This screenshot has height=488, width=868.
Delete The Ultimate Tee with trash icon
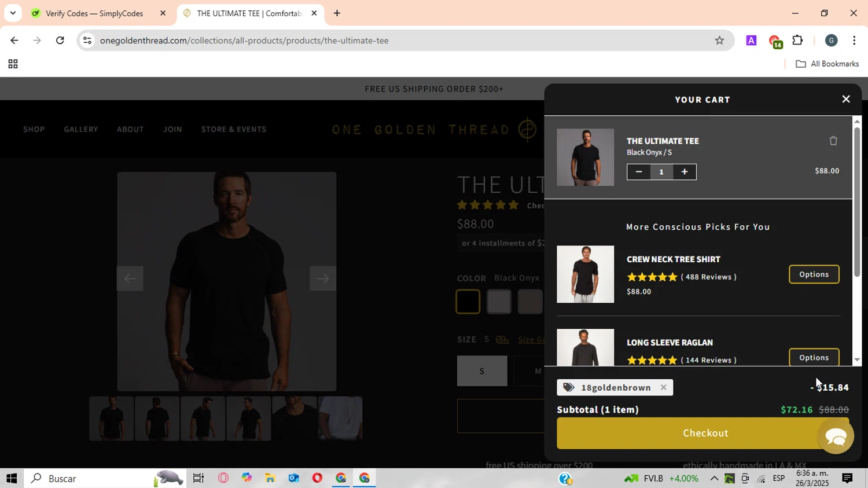pyautogui.click(x=833, y=141)
